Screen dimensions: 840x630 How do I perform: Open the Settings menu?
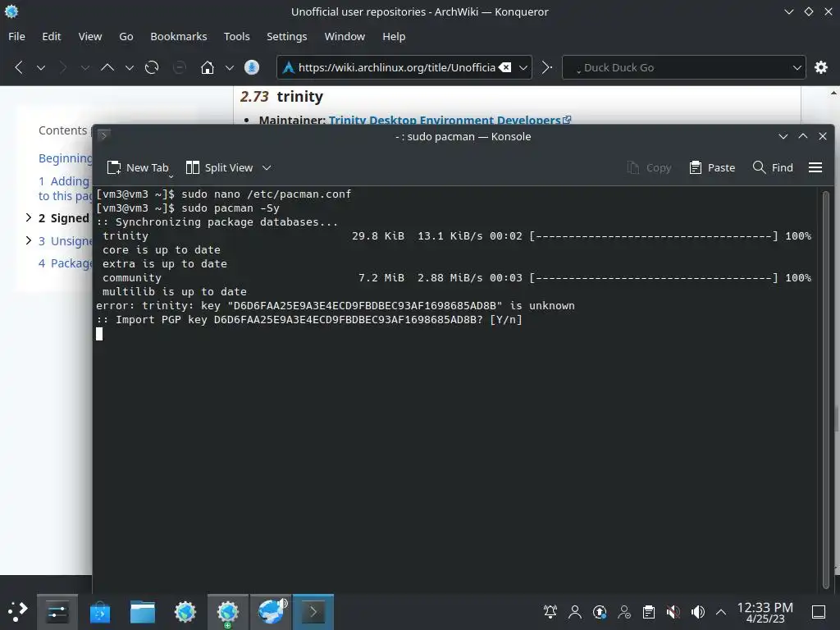tap(286, 36)
